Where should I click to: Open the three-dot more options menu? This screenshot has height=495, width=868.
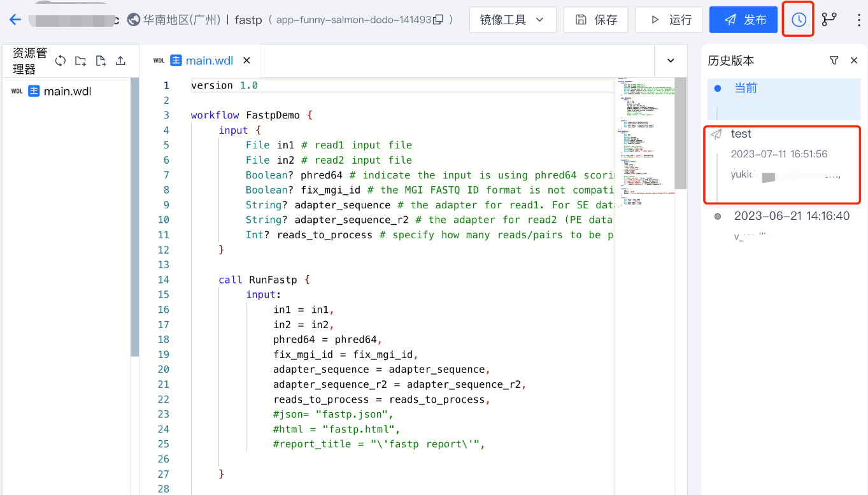click(x=858, y=20)
